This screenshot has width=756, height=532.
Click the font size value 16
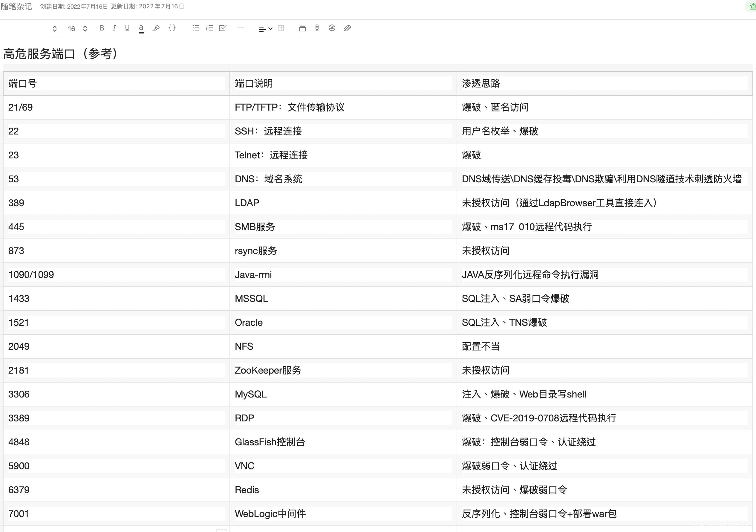point(71,29)
